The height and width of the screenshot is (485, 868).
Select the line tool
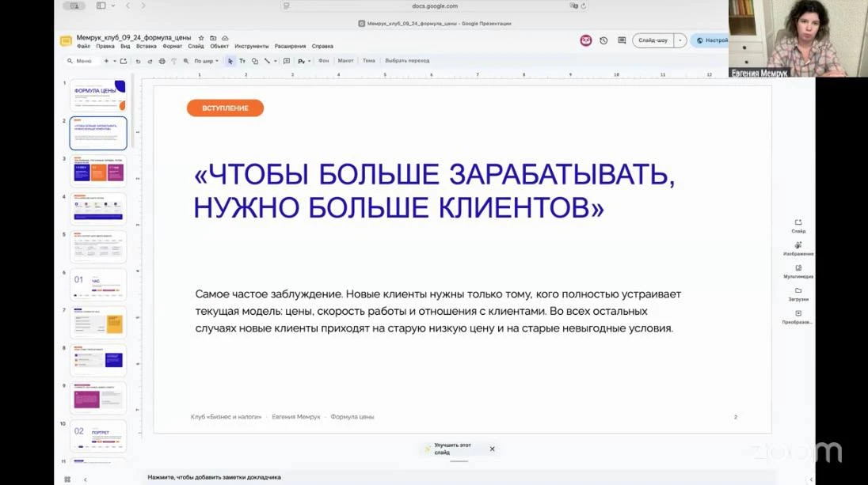pos(267,61)
